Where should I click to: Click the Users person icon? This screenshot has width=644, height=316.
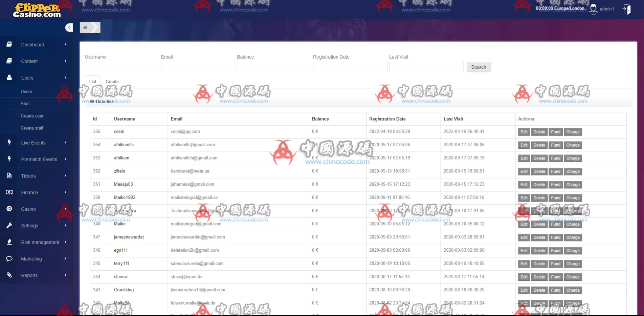point(9,78)
